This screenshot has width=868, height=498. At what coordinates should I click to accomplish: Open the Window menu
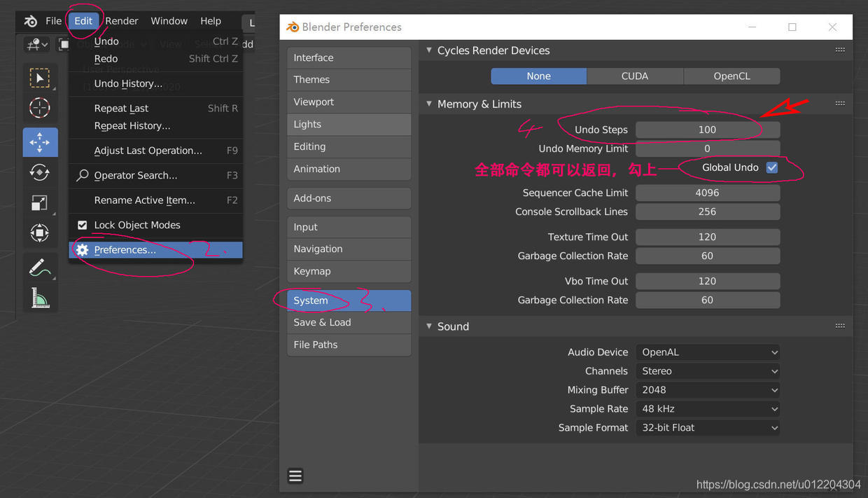pos(169,21)
